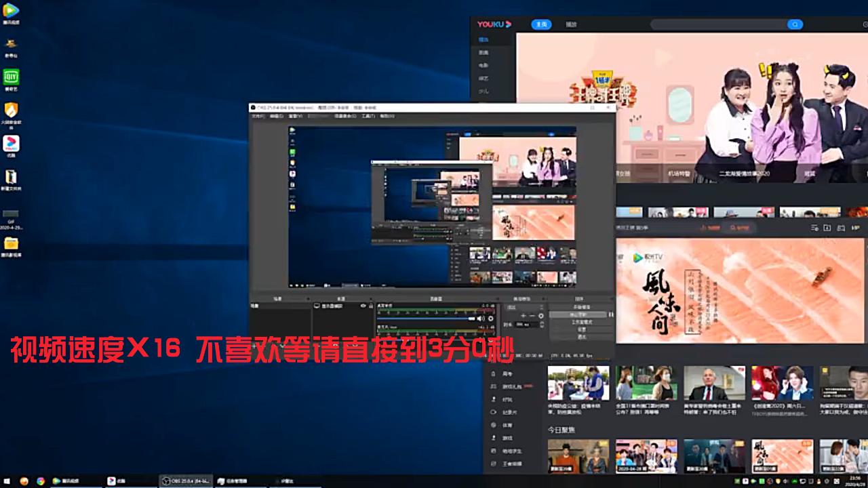868x488 pixels.
Task: Click the add-to-collection icon in Youku player bar
Action: tap(827, 228)
